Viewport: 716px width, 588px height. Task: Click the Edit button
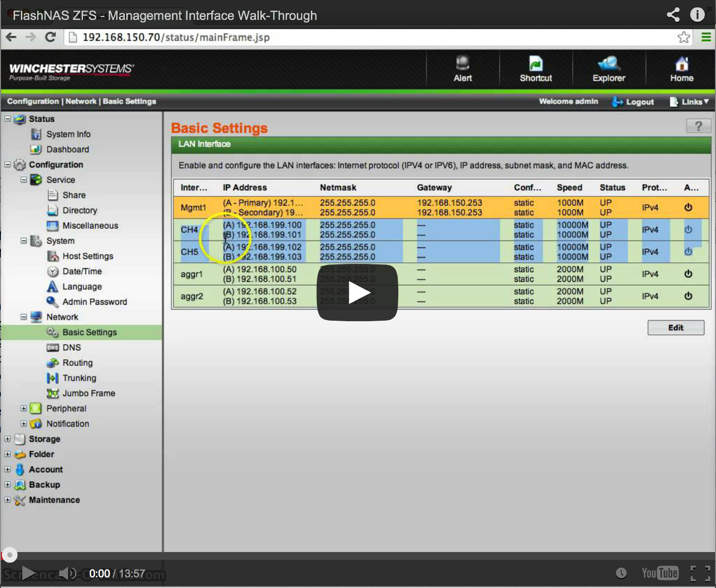(676, 328)
